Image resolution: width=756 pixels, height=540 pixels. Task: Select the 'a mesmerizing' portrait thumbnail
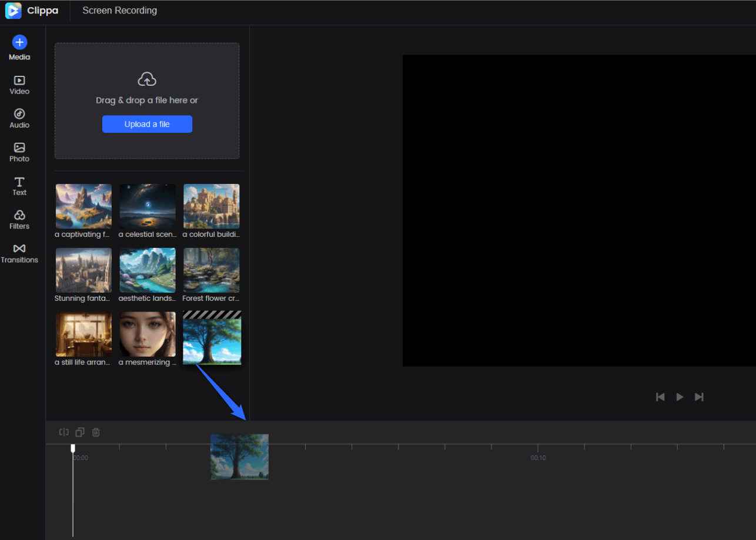pos(148,334)
